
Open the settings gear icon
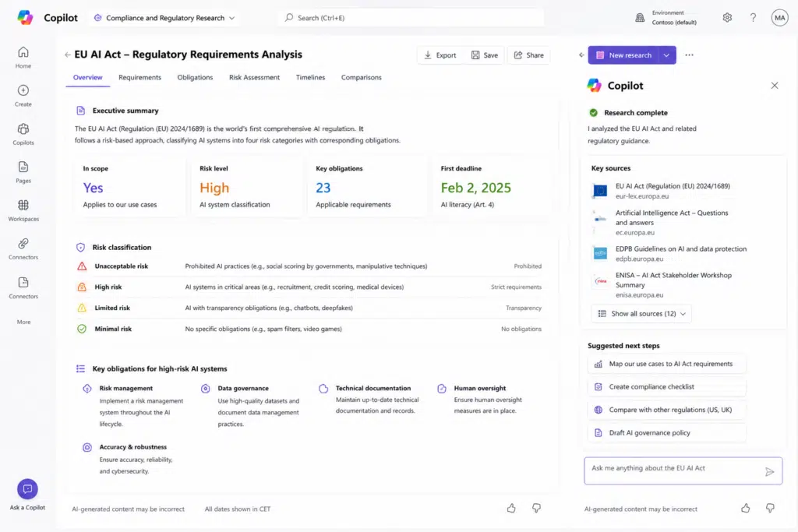click(x=727, y=18)
